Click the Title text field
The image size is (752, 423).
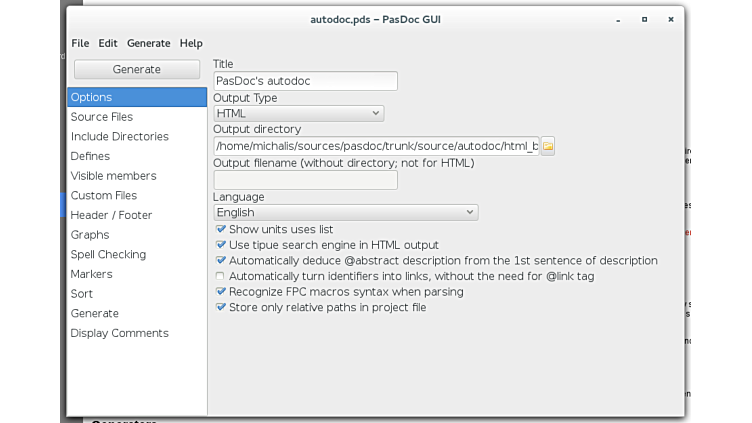tap(305, 81)
